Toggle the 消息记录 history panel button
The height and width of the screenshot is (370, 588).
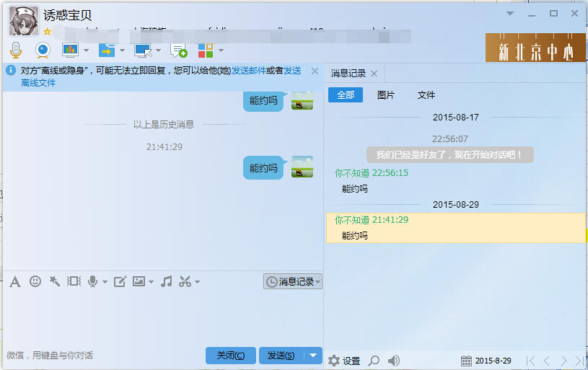point(292,282)
